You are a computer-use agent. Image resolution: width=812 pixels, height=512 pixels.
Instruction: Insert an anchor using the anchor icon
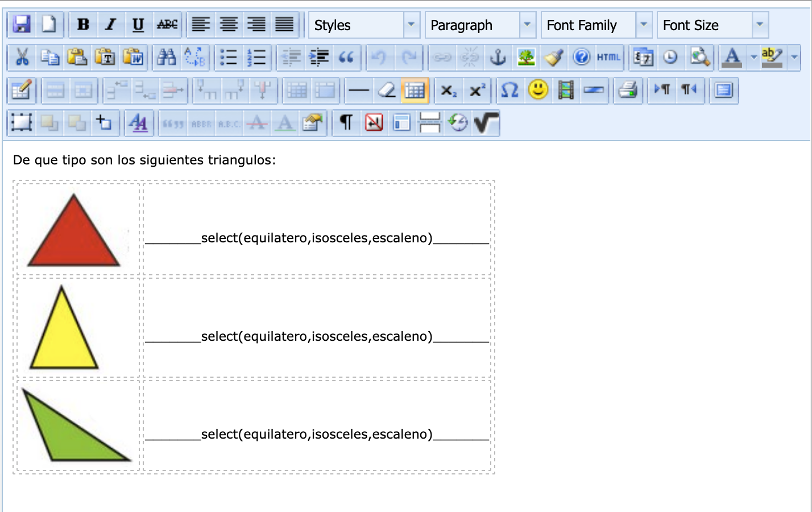coord(498,57)
